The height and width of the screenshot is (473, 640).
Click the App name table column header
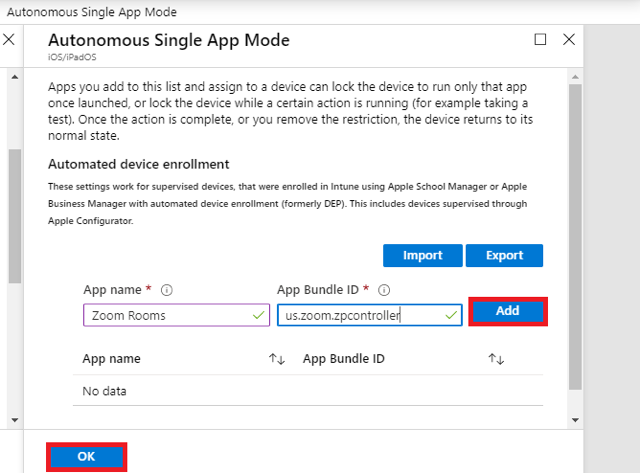111,359
